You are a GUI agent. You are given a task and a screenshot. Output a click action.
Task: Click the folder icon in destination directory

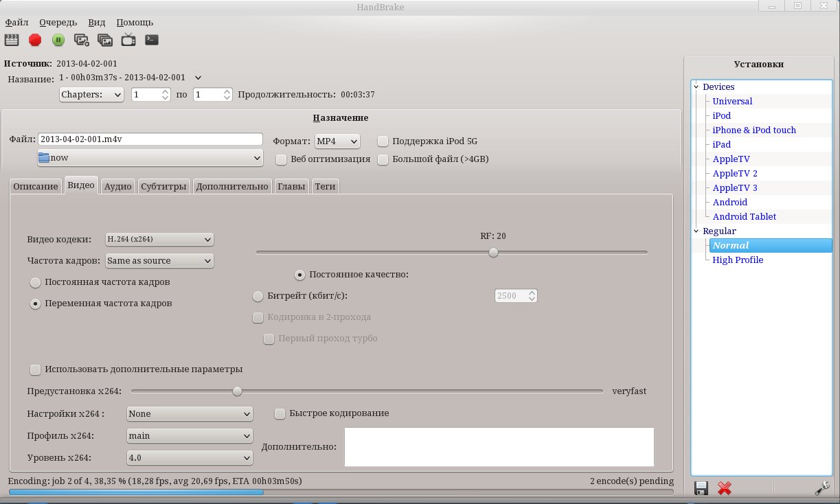(x=45, y=158)
